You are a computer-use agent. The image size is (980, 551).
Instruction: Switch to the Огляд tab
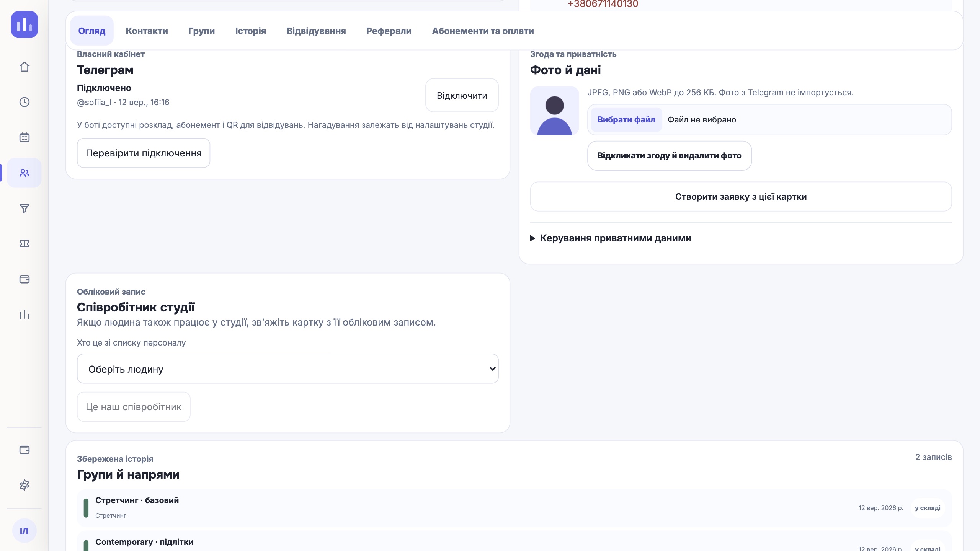pyautogui.click(x=92, y=31)
